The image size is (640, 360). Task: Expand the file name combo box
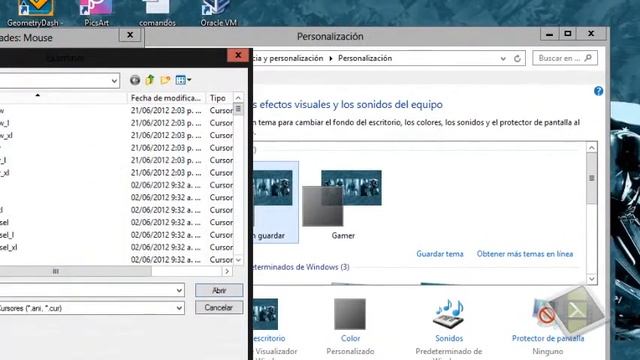(179, 290)
